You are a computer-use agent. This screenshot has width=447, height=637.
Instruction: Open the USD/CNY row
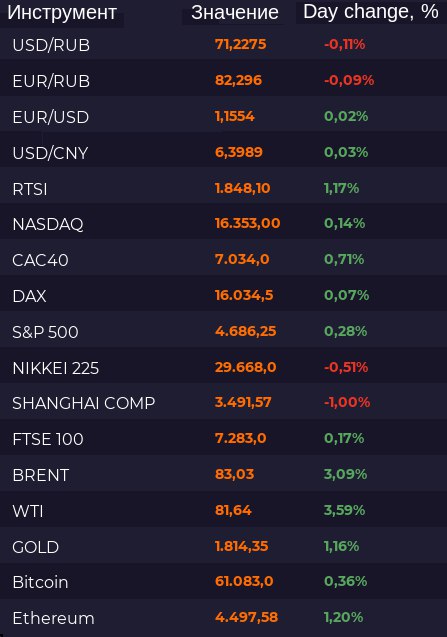tap(224, 153)
